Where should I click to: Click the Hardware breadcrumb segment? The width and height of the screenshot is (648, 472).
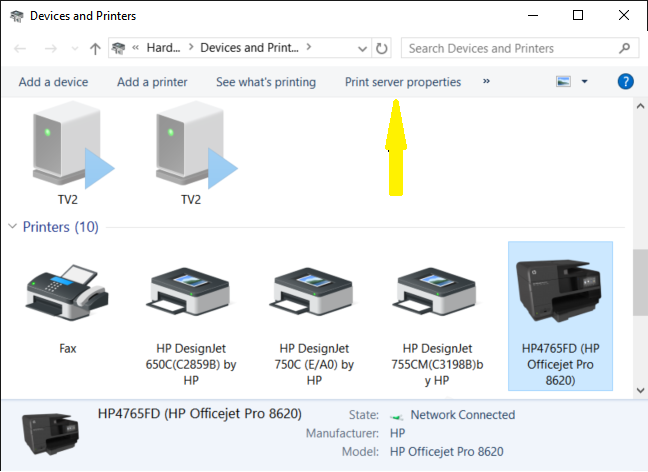(164, 48)
